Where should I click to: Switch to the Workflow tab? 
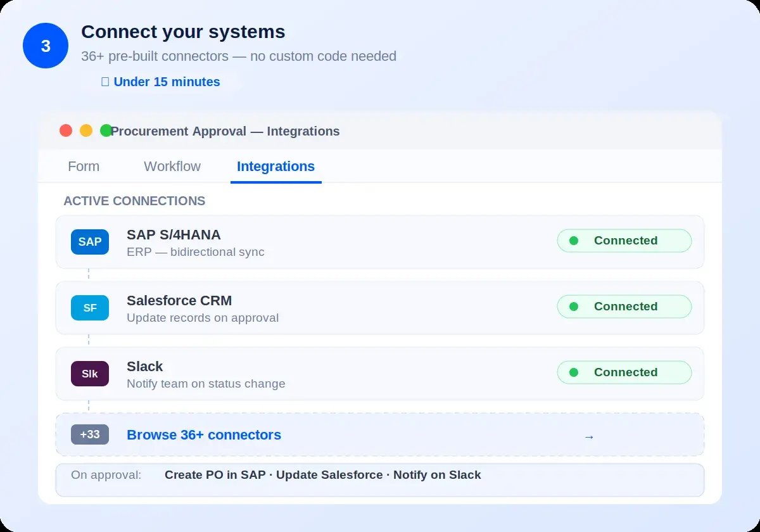click(x=172, y=166)
